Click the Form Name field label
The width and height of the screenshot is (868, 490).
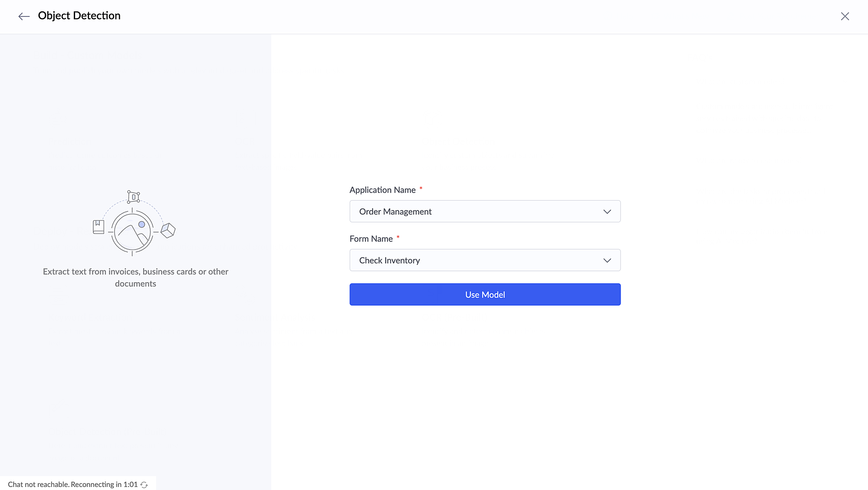(371, 239)
